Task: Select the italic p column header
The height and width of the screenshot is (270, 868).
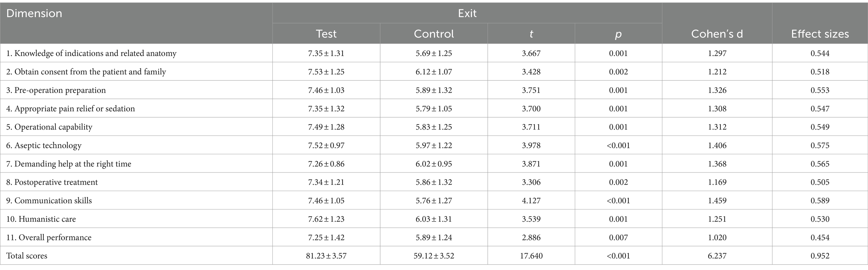Action: 618,34
